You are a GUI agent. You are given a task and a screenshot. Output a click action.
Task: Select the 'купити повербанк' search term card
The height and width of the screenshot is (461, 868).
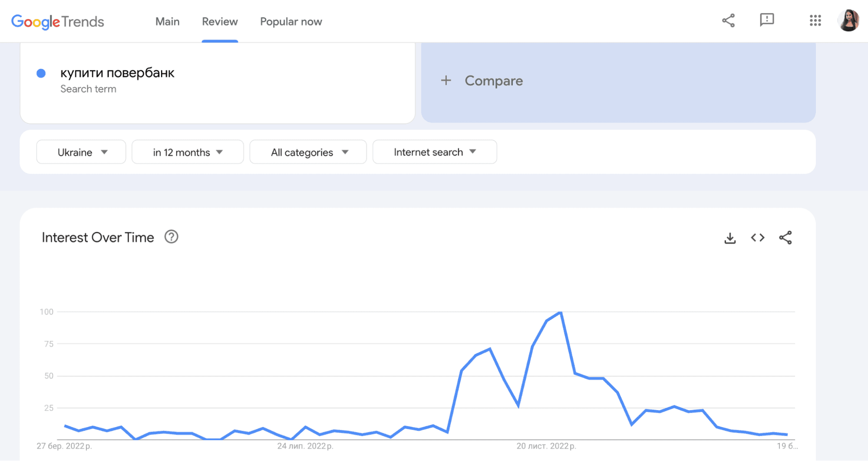coord(117,73)
